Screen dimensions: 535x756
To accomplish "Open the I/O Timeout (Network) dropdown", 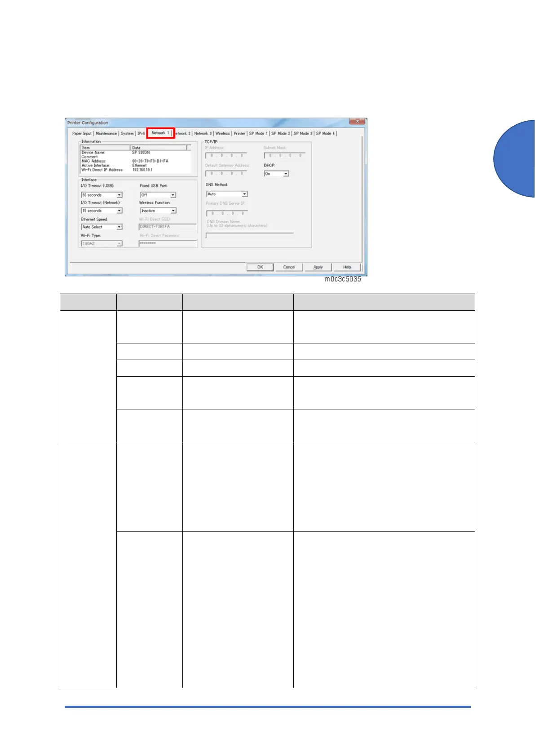I will pos(102,211).
